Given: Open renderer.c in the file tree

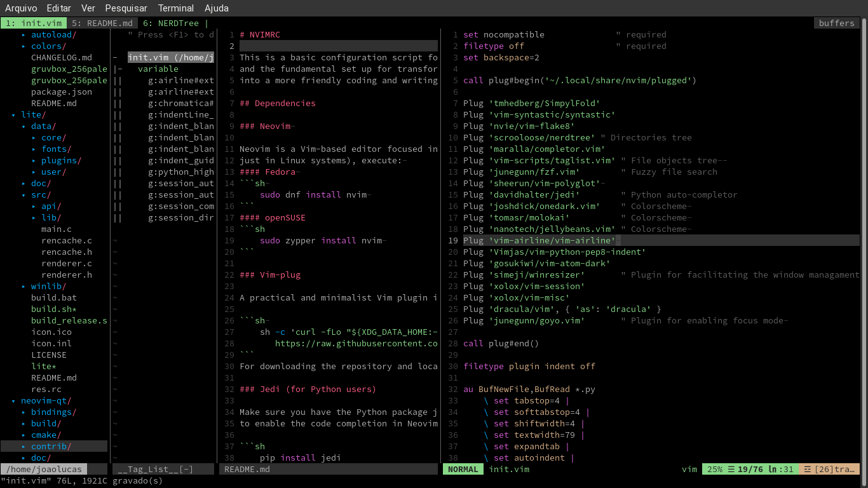Looking at the screenshot, I should tap(67, 263).
